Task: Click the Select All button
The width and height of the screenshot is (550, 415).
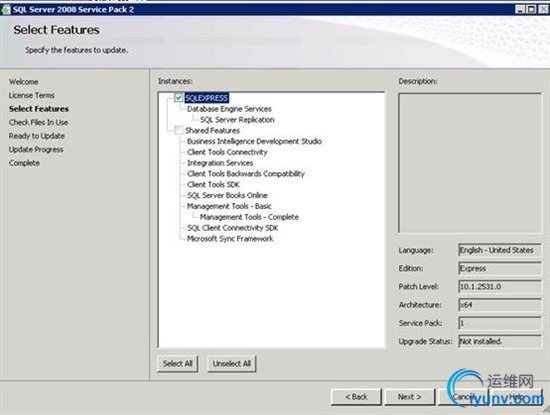Action: tap(177, 364)
